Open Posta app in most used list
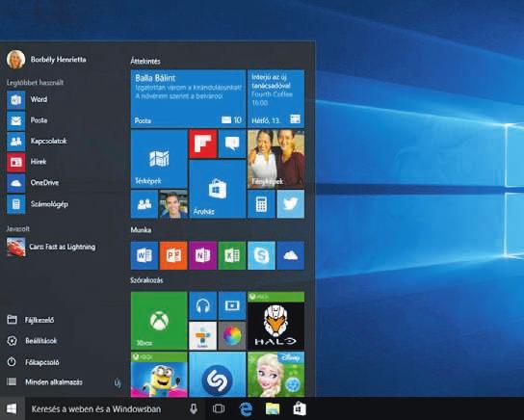This screenshot has width=524, height=420. pyautogui.click(x=27, y=120)
